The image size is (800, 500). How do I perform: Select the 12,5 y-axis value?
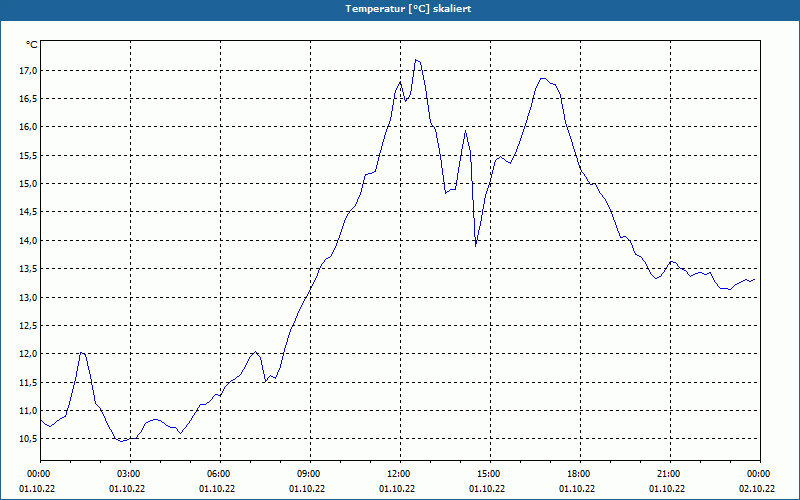[x=29, y=326]
